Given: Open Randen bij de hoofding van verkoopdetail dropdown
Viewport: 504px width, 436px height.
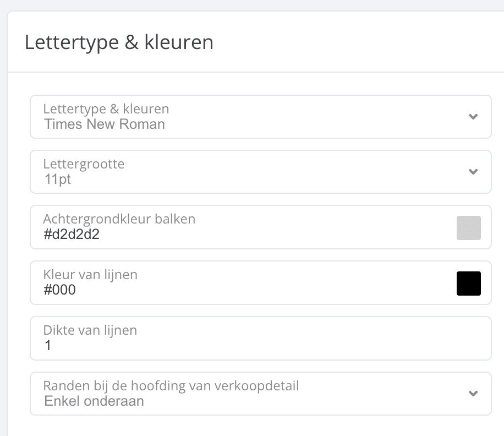Looking at the screenshot, I should [248, 394].
